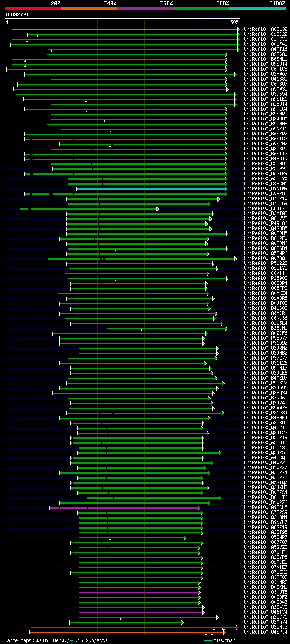Open the UniRef100_C1EC22 hit

point(266,34)
